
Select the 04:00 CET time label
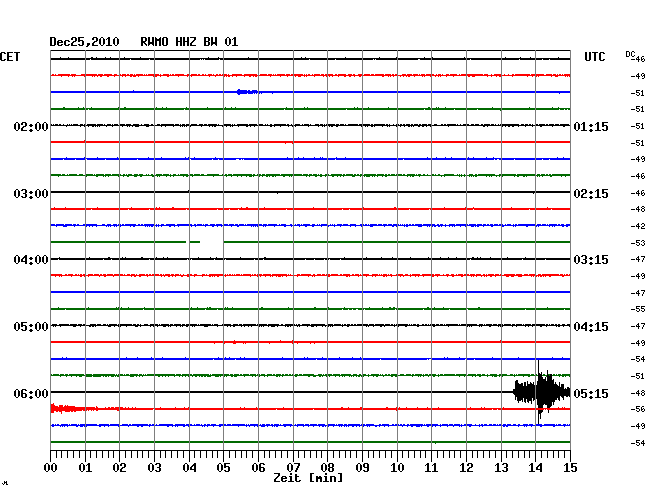coord(31,260)
